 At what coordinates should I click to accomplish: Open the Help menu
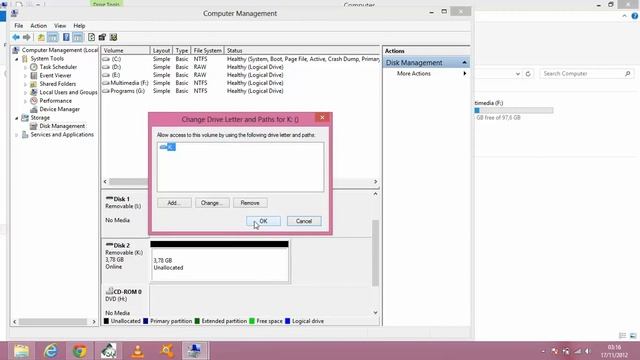(79, 26)
